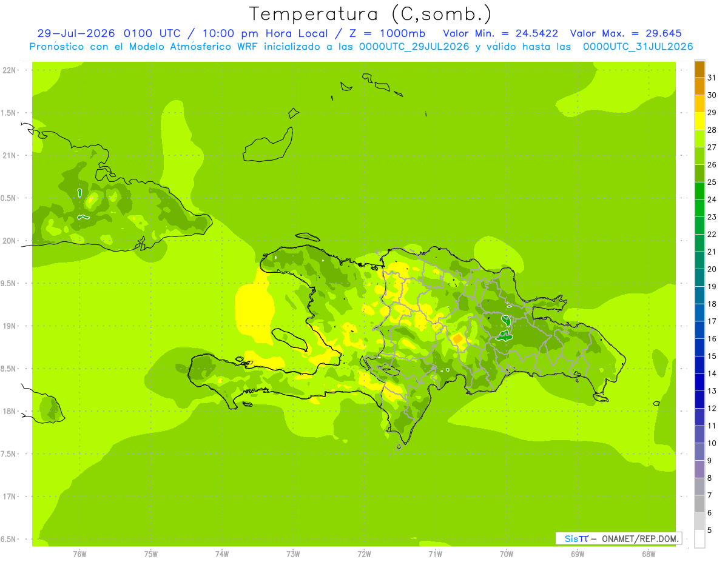This screenshot has width=728, height=562.
Task: Click the "24" legend scale label
Action: 712,199
